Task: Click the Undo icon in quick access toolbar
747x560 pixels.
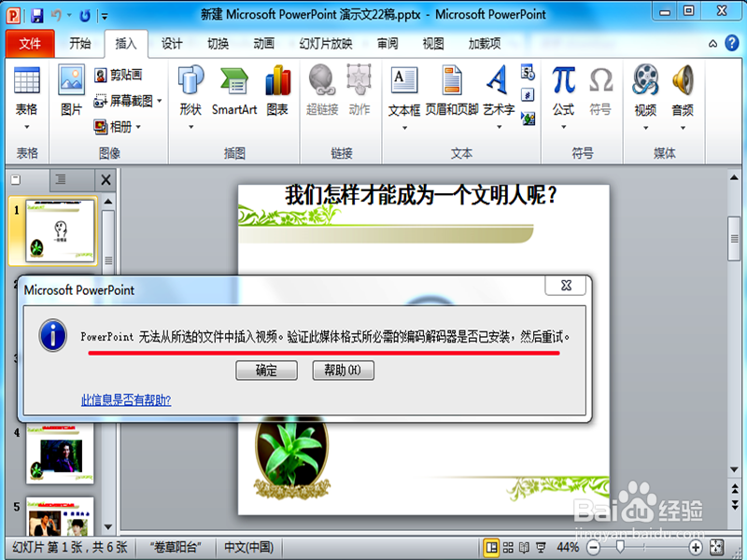Action: [x=57, y=16]
